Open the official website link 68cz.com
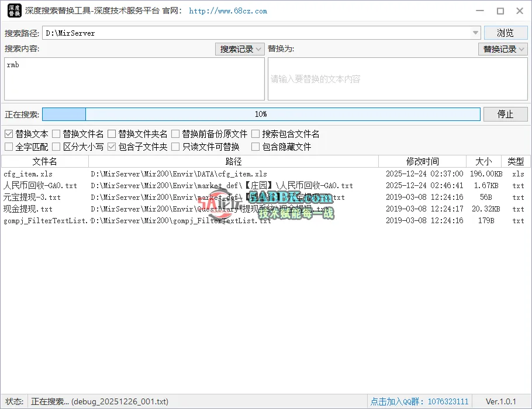Image resolution: width=532 pixels, height=409 pixels. 228,11
